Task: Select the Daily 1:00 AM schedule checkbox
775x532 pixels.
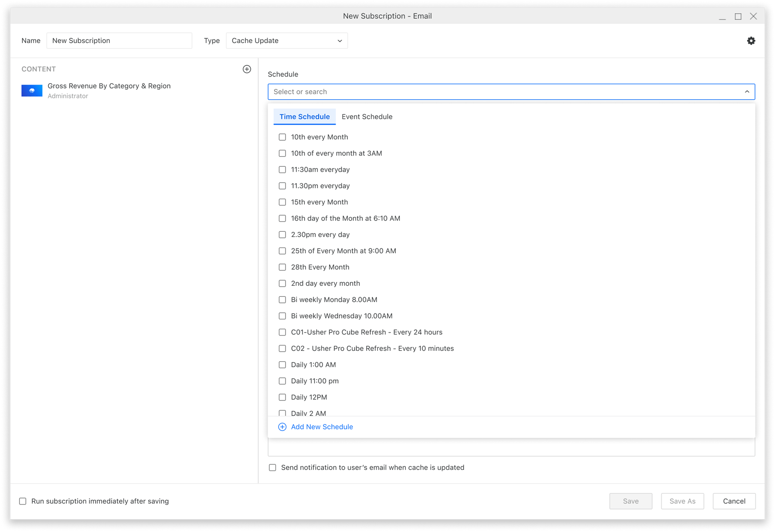Action: pyautogui.click(x=282, y=365)
